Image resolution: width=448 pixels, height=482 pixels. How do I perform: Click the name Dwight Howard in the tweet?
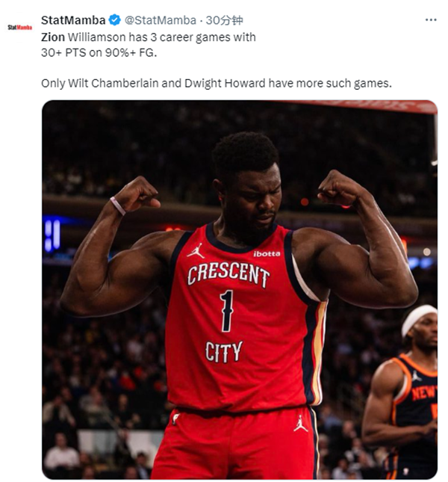pyautogui.click(x=225, y=83)
